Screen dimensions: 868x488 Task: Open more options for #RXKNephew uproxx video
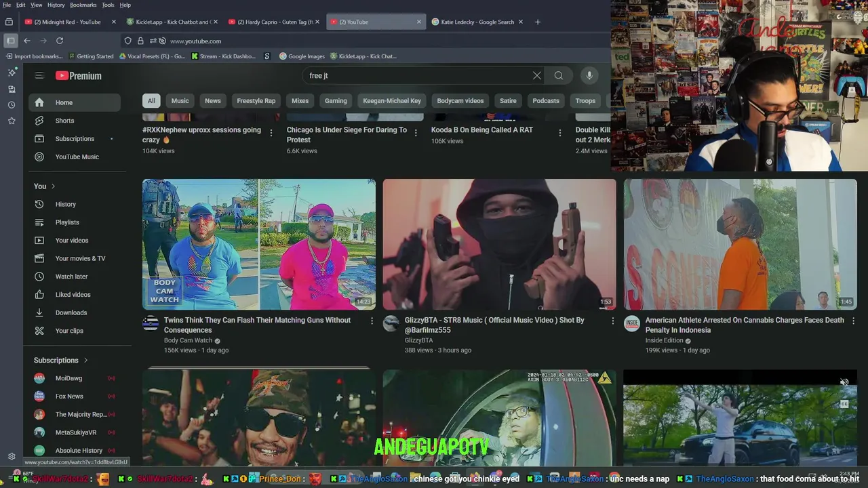point(271,133)
